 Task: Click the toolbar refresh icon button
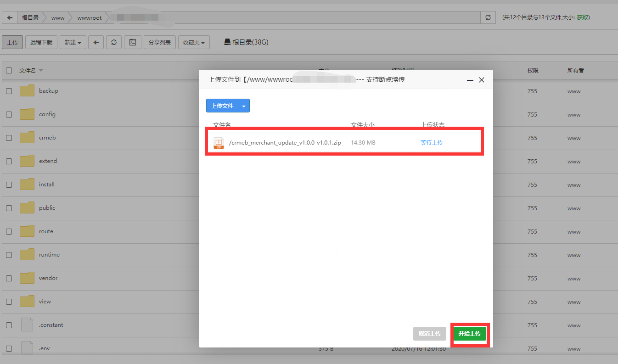click(x=114, y=42)
